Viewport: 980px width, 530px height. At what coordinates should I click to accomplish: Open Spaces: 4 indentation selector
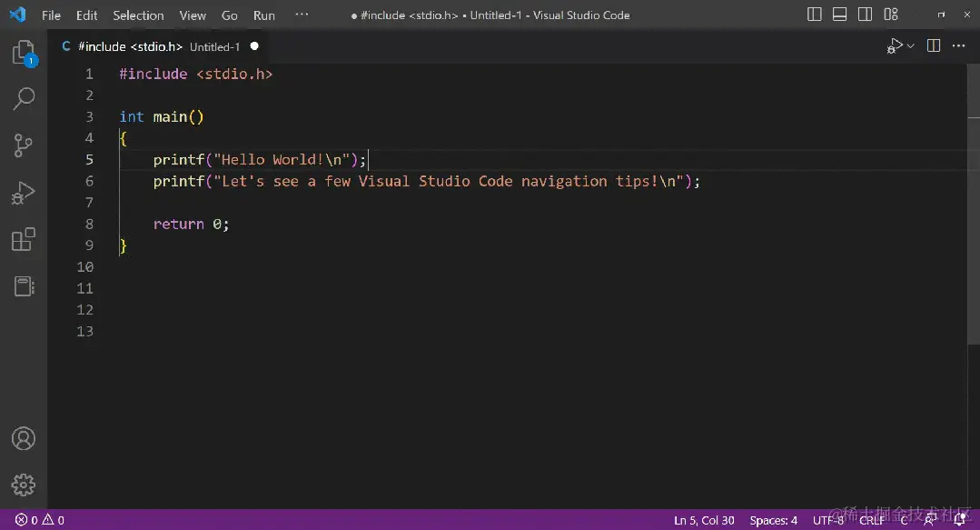pos(773,521)
